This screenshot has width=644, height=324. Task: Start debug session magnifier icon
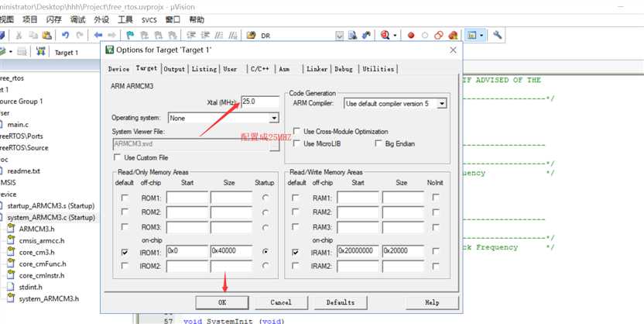[385, 36]
